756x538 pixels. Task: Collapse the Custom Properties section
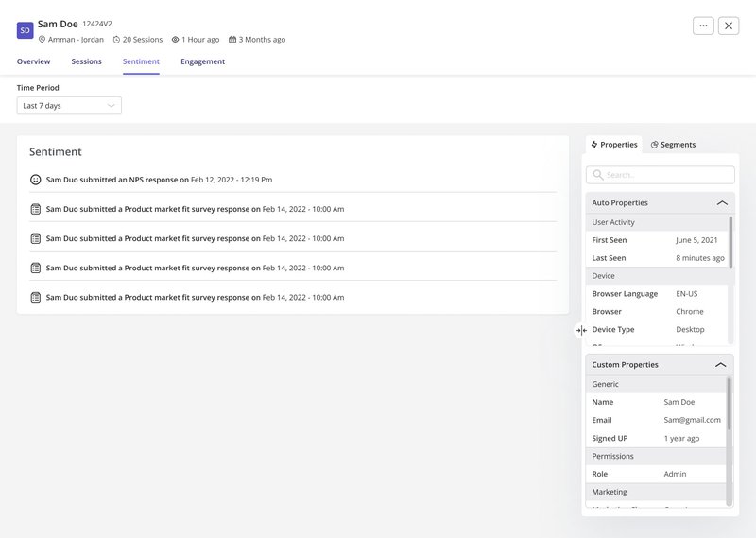(x=720, y=365)
